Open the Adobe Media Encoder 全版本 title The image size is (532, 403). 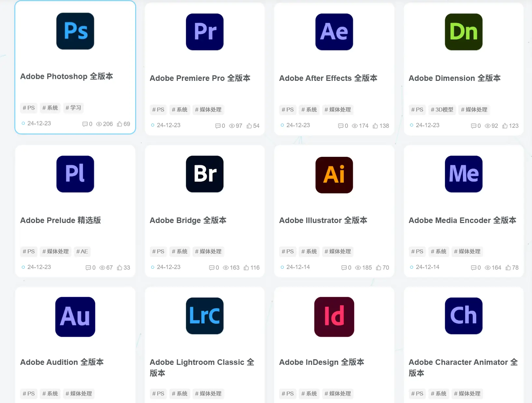[x=462, y=220]
